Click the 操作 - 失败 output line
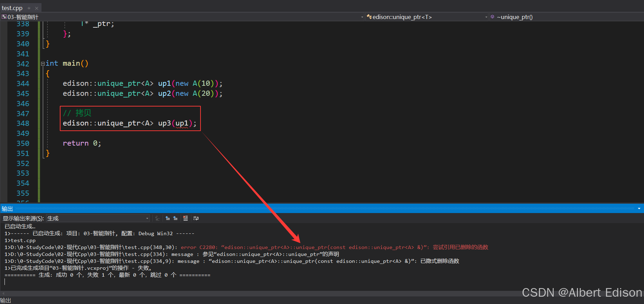 pos(78,268)
